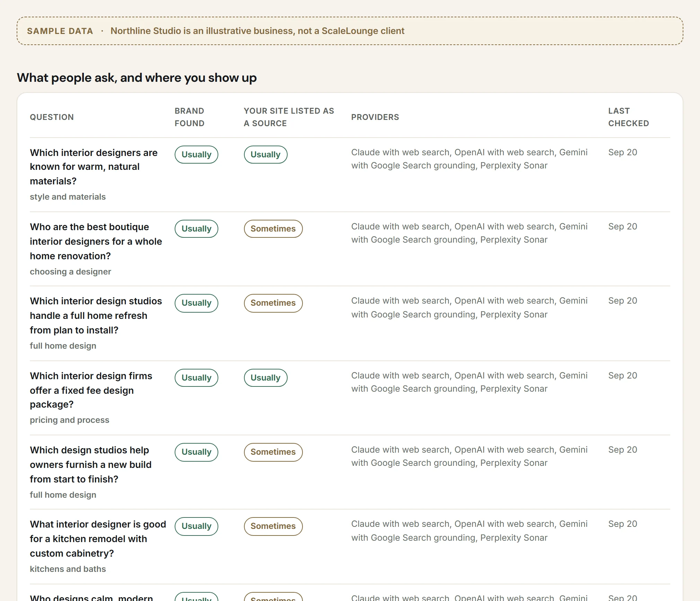
Task: Click providers text in boutique designers row
Action: (469, 233)
